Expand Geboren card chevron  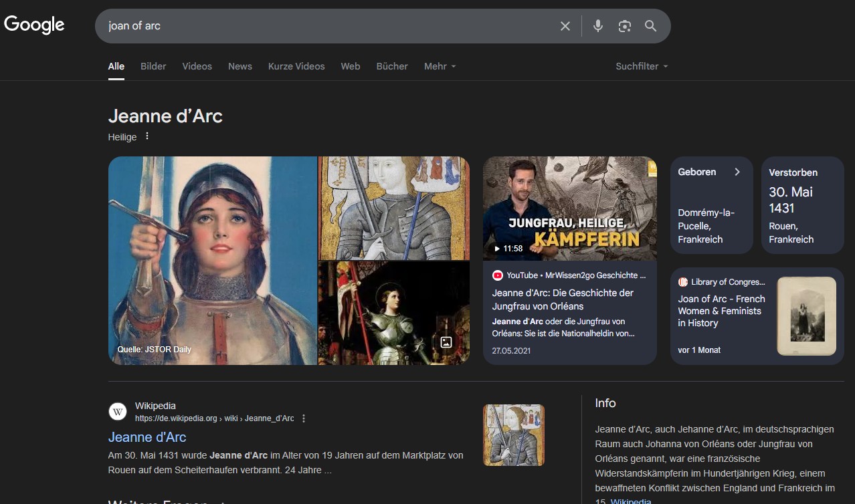click(737, 172)
